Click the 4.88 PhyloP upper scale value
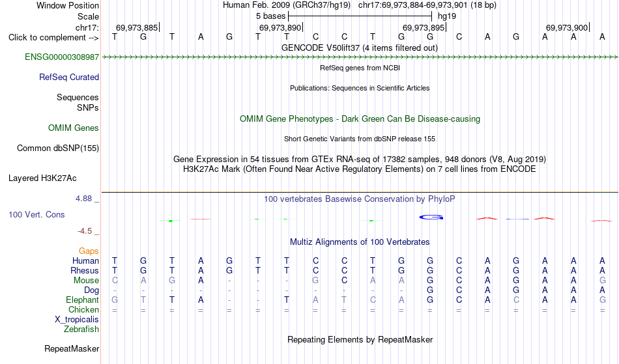619x364 pixels. click(83, 199)
